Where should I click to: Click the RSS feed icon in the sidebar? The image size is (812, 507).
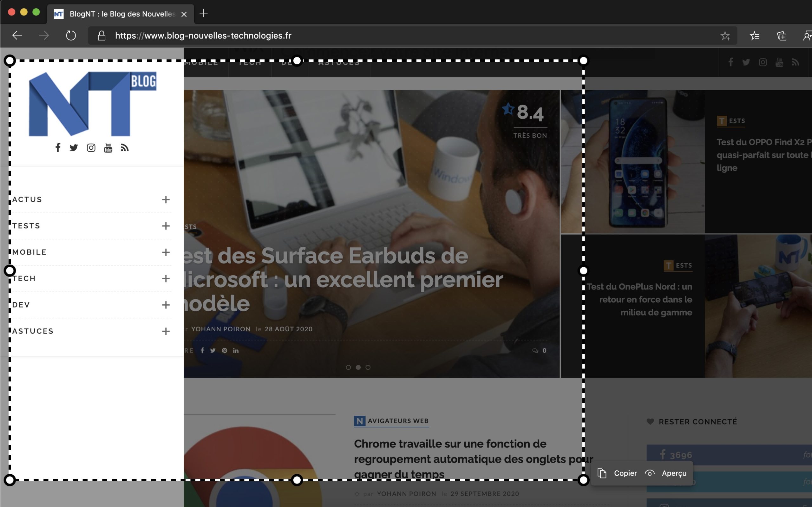125,147
